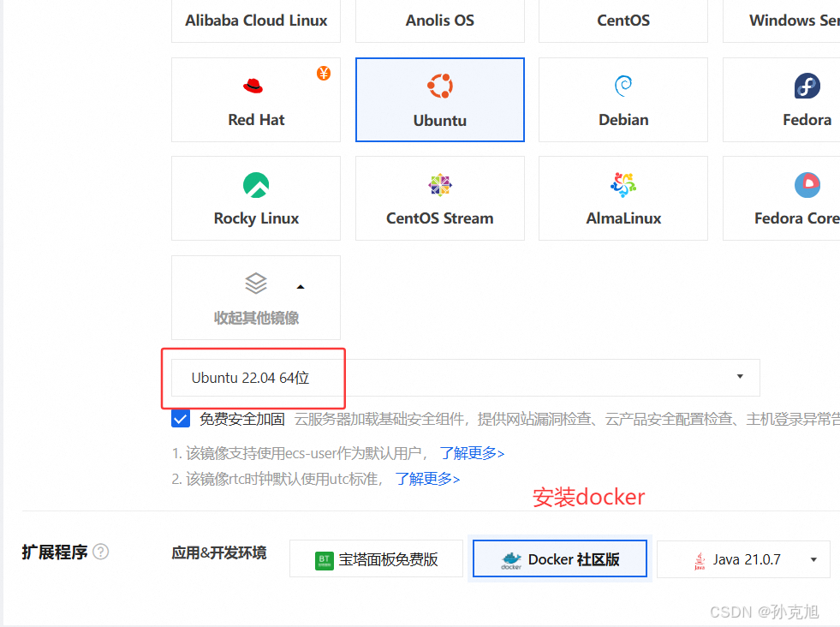Click the stacked layers icon above 收起其他镜像
This screenshot has width=840, height=627.
coord(256,284)
